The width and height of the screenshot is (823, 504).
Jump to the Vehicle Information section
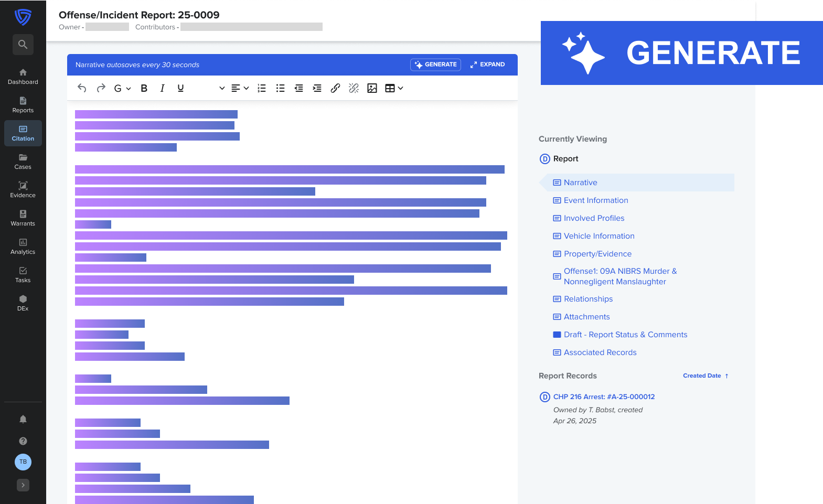tap(599, 236)
